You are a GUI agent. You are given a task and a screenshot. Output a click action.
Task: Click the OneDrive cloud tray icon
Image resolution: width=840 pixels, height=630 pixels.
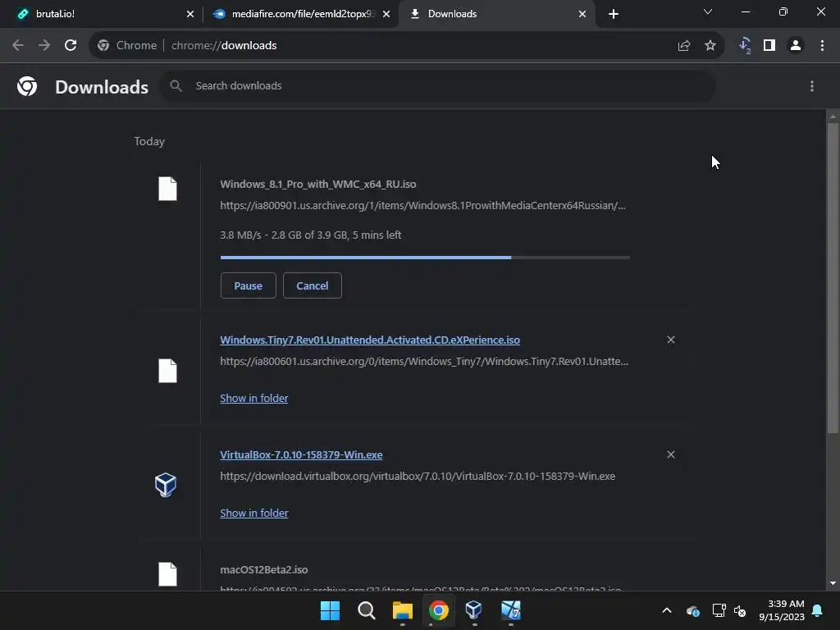pyautogui.click(x=692, y=610)
